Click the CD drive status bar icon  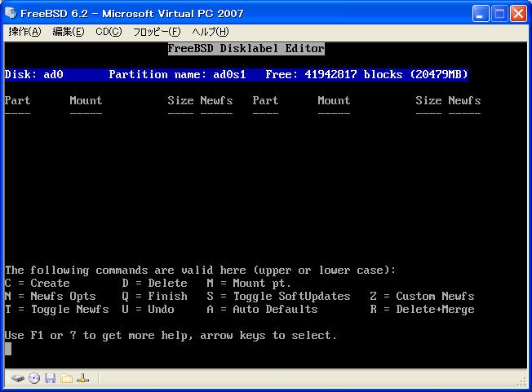(x=34, y=378)
